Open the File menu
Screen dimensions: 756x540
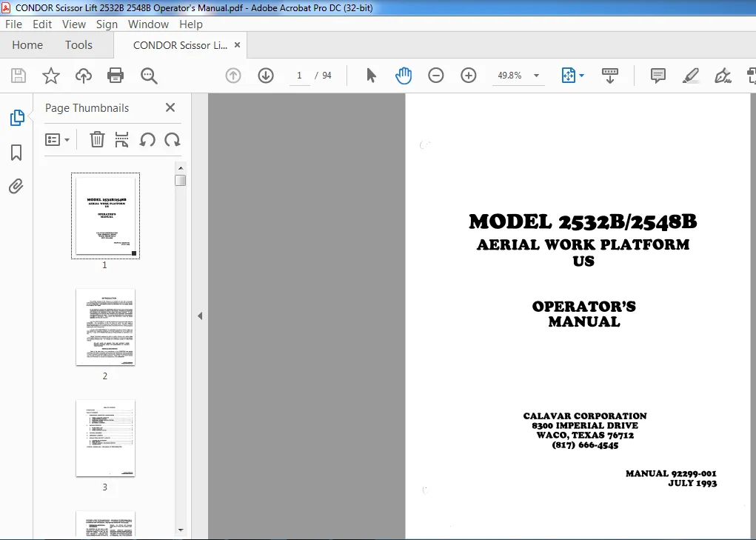(x=13, y=24)
